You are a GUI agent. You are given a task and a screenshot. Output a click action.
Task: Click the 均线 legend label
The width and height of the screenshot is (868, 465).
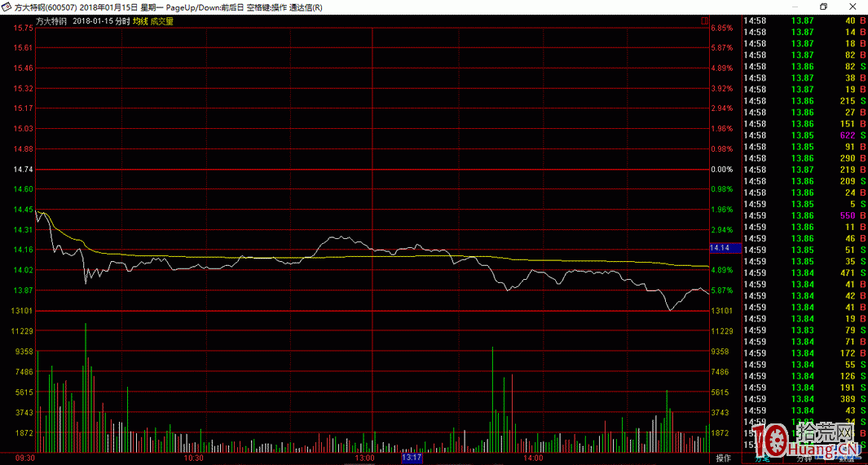pyautogui.click(x=140, y=21)
